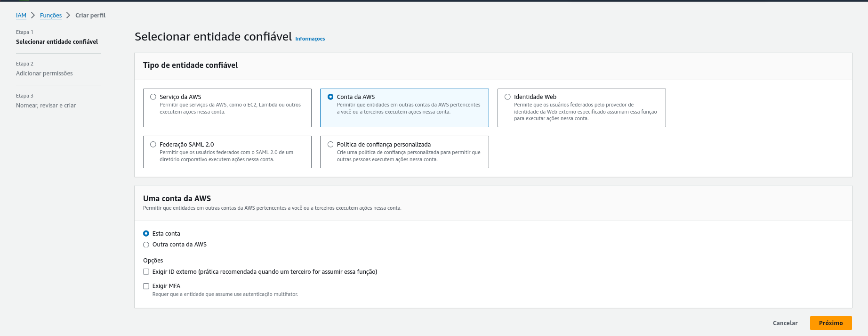
Task: Open the IAM breadcrumb link
Action: [21, 16]
